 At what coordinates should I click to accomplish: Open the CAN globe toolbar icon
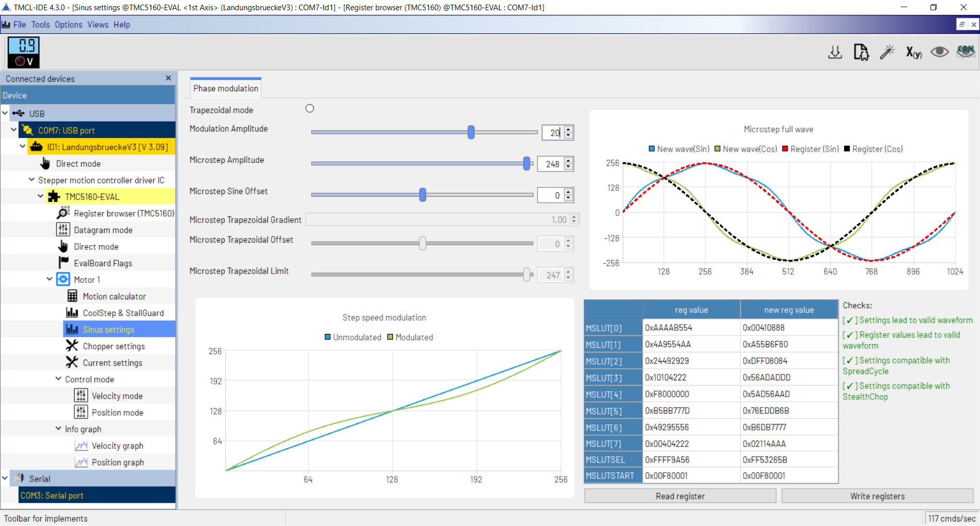(x=966, y=52)
